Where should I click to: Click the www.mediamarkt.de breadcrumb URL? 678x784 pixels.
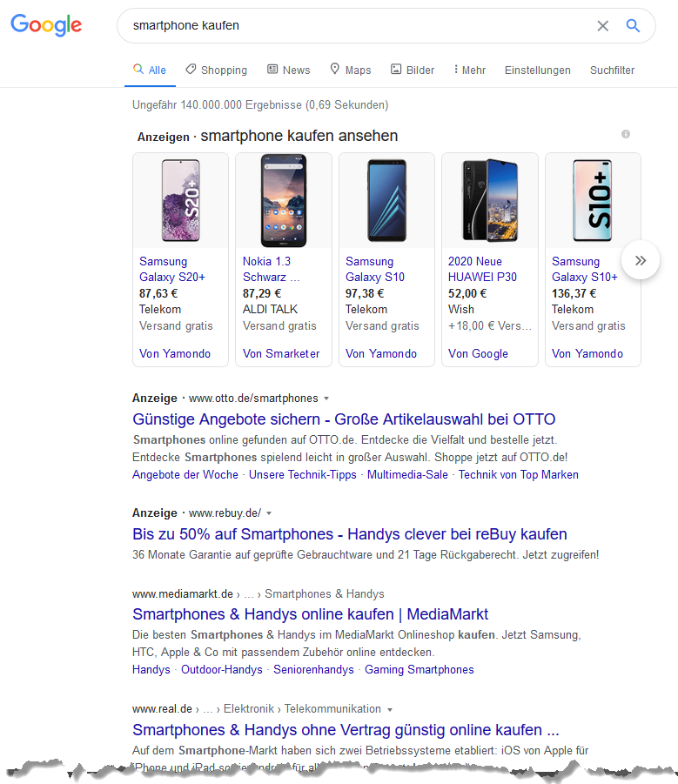[183, 594]
